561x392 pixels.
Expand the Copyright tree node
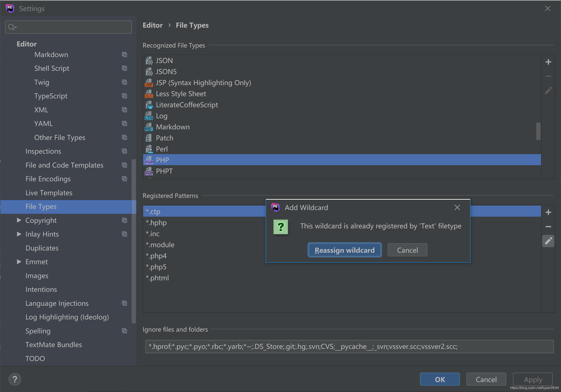(19, 220)
